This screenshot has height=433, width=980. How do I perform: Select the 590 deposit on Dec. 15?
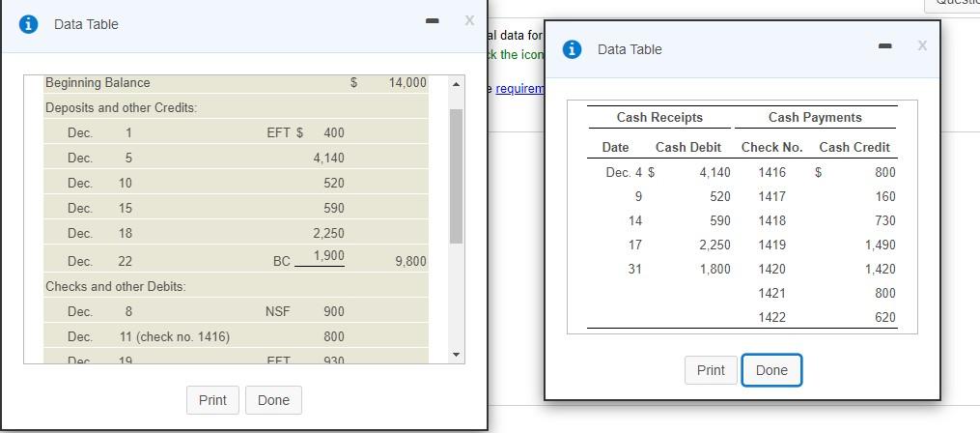[334, 208]
